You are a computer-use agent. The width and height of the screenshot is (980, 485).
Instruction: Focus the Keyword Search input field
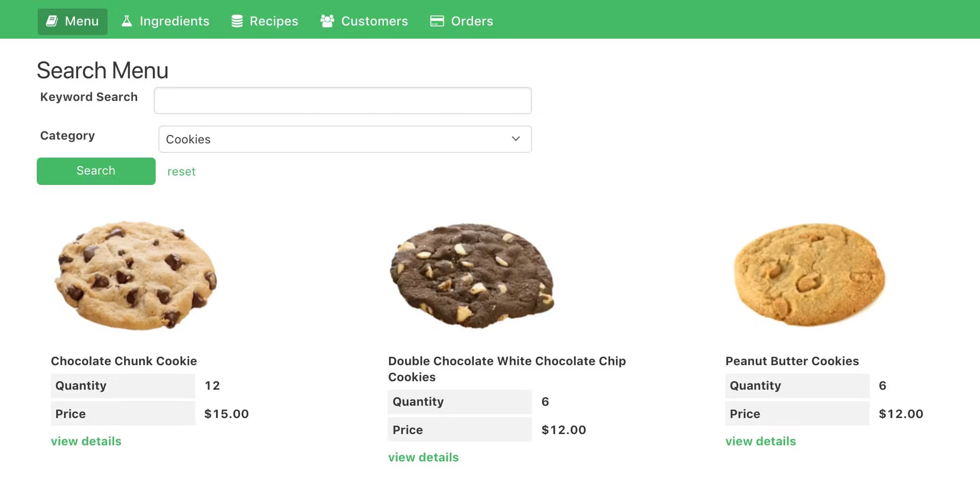[342, 100]
